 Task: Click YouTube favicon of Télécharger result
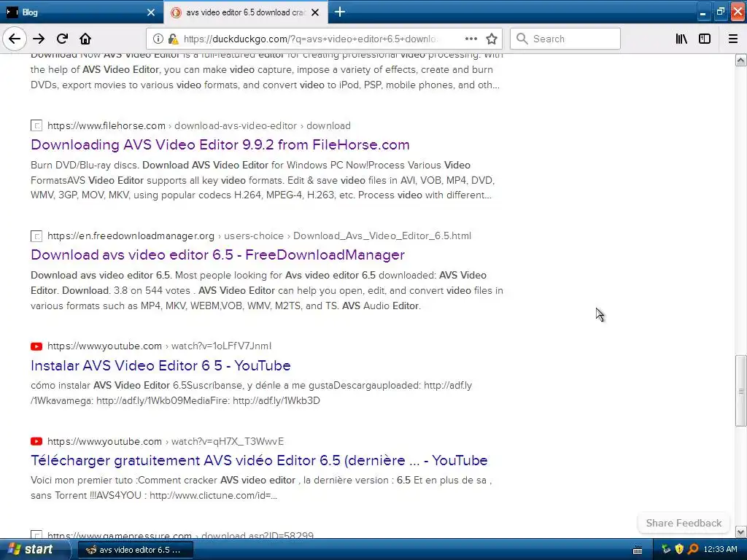click(36, 441)
